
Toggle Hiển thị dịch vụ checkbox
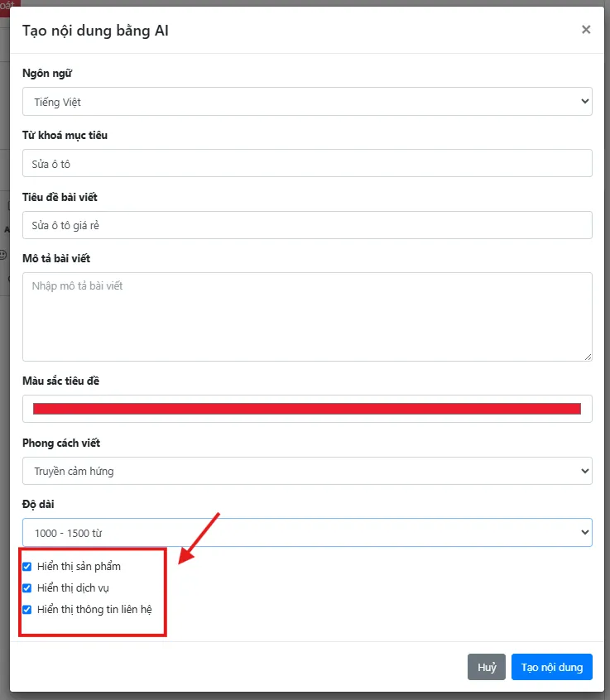click(x=26, y=588)
